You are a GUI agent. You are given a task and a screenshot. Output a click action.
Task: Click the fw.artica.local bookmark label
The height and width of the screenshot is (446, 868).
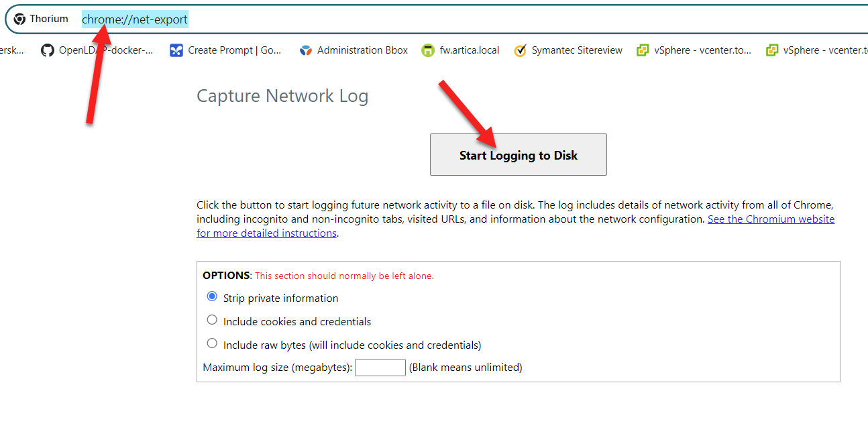tap(470, 50)
